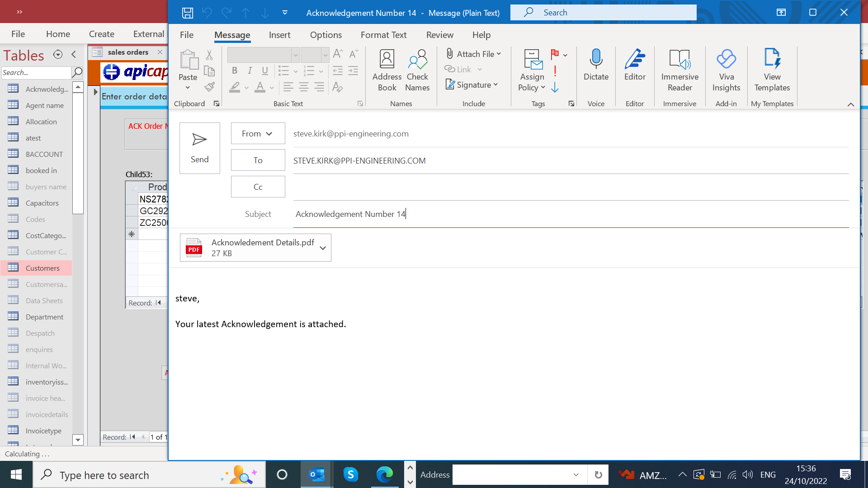Click the Send email button

[199, 148]
